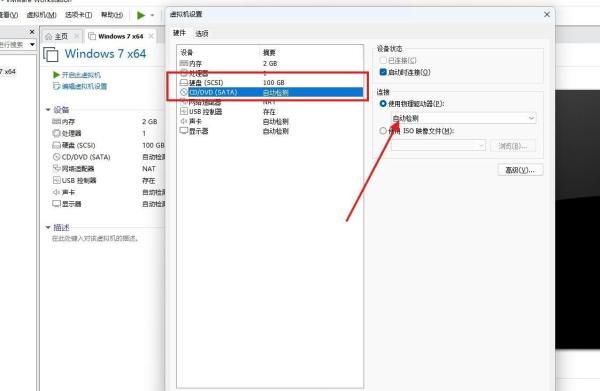Select the 使用物理驱动器(P) radio button

(x=383, y=104)
